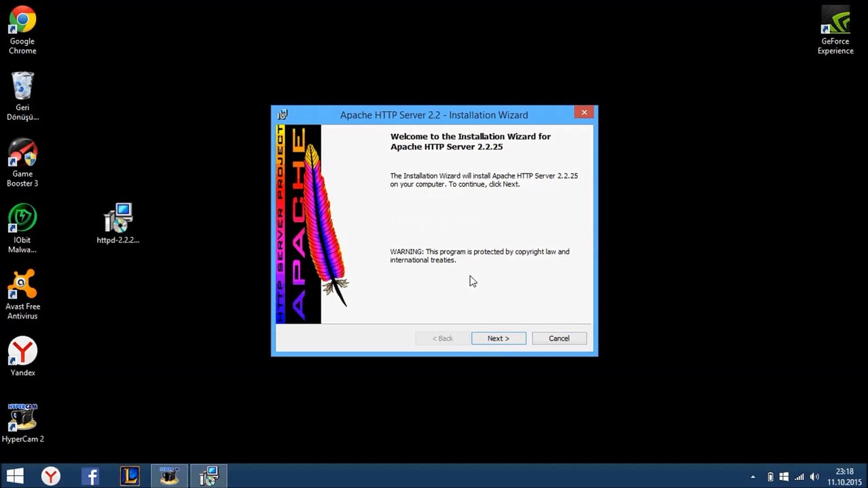Close the Apache Installation Wizard window
This screenshot has height=488, width=868.
tap(584, 113)
